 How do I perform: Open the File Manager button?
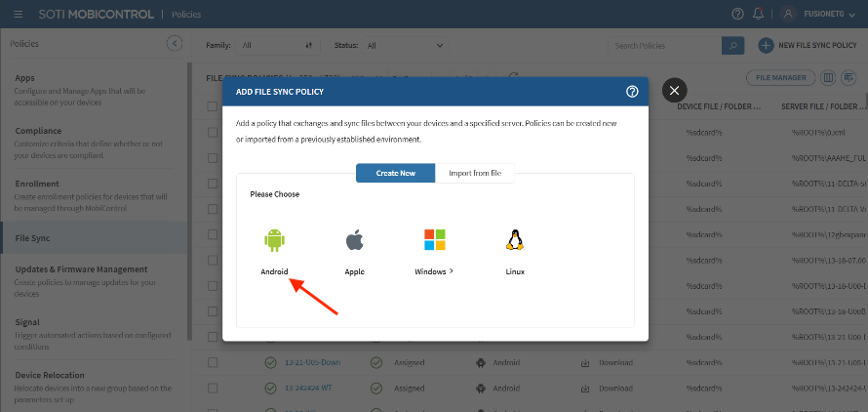click(780, 77)
